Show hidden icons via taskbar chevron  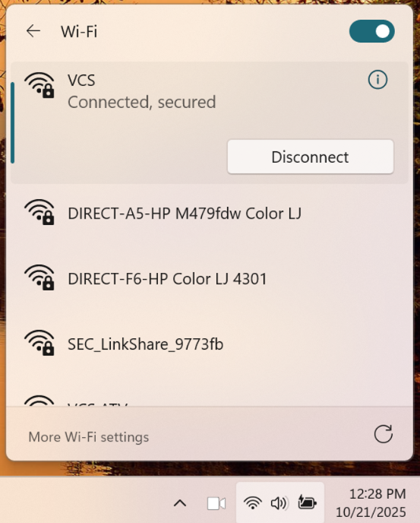(x=180, y=503)
